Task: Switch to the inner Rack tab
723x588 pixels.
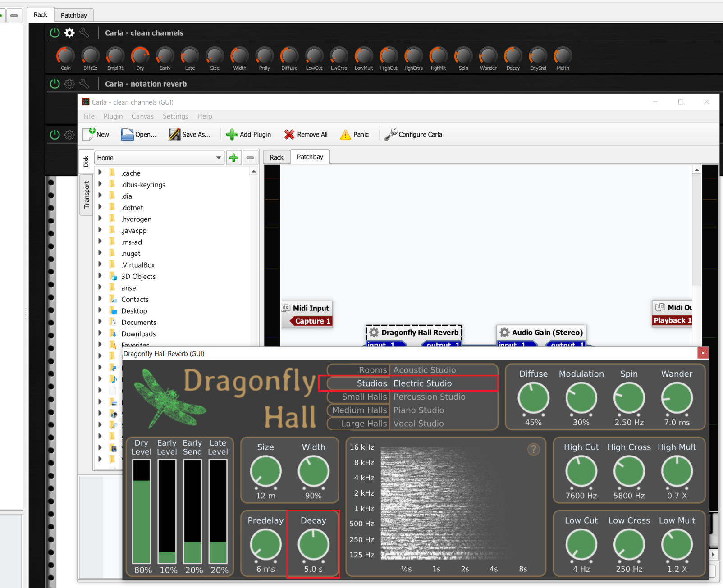Action: point(276,157)
